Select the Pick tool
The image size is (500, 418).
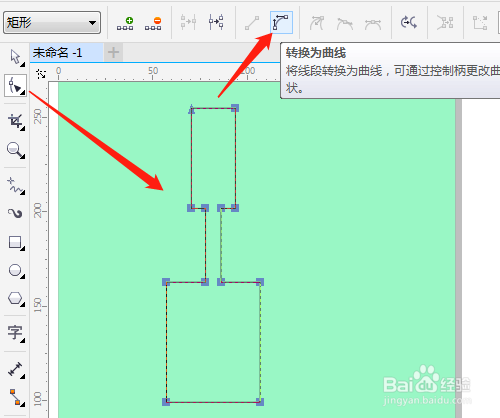click(x=16, y=58)
